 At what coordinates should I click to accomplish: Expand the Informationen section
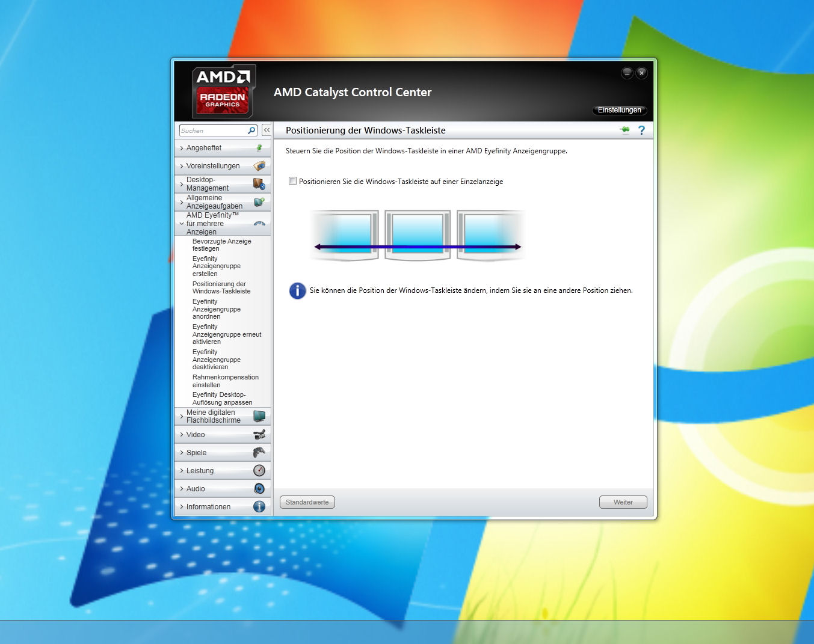coord(223,506)
